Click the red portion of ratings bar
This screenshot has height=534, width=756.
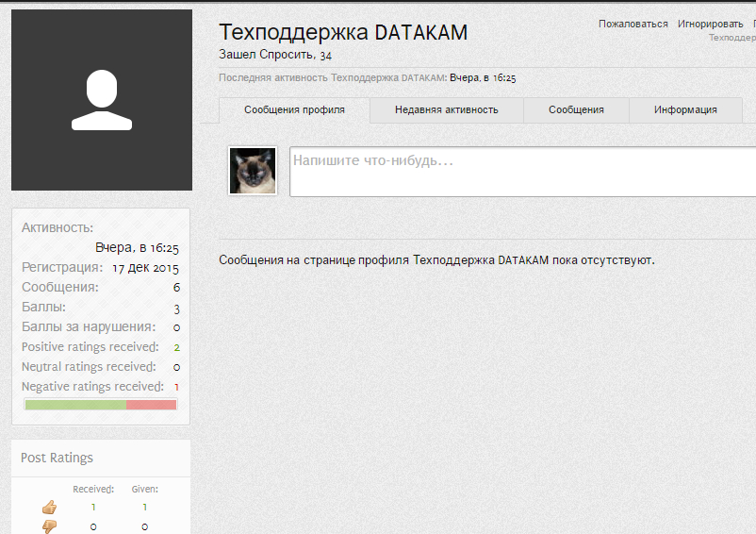[x=152, y=405]
